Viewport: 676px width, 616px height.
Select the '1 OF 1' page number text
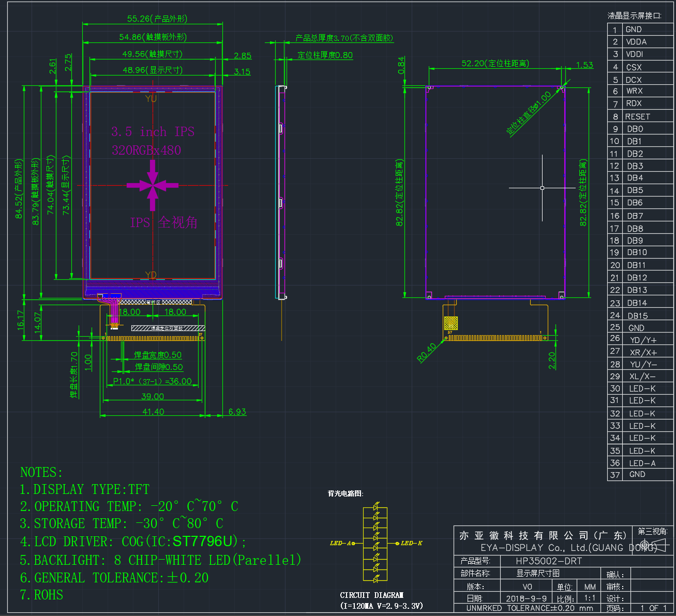tap(653, 608)
